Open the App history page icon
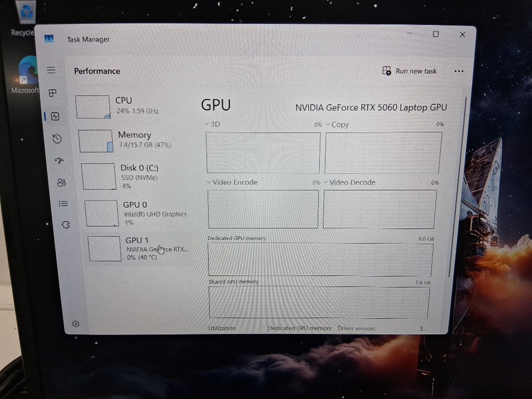532x399 pixels. tap(57, 139)
